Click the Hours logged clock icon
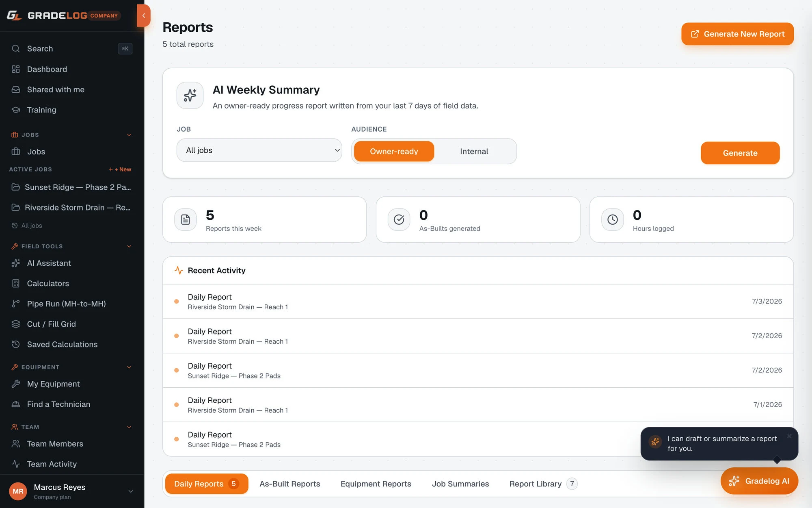Screen dimensions: 812x508 pyautogui.click(x=613, y=220)
